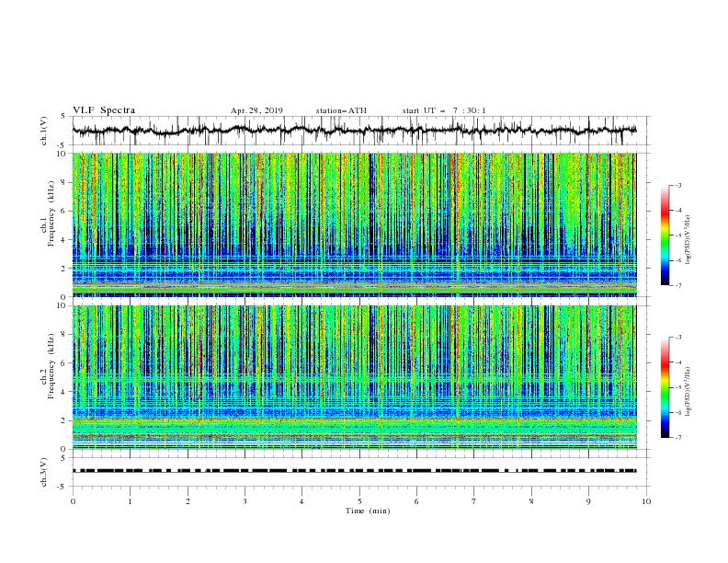Viewport: 728px width, 563px height.
Task: Click time-axis tick label "5"
Action: [359, 501]
